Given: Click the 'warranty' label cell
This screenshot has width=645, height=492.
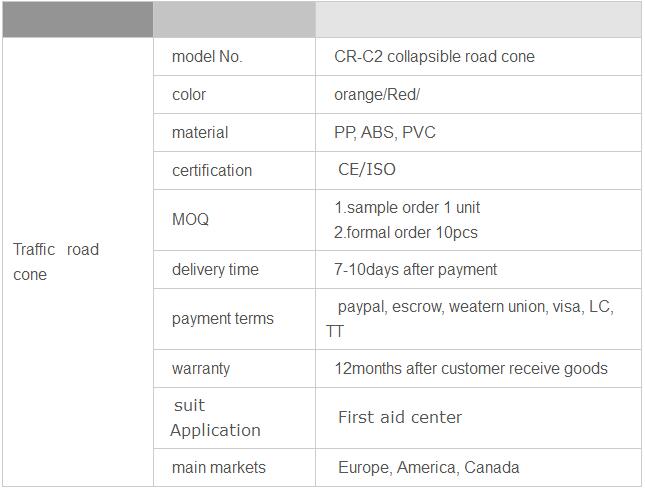Looking at the screenshot, I should (234, 369).
